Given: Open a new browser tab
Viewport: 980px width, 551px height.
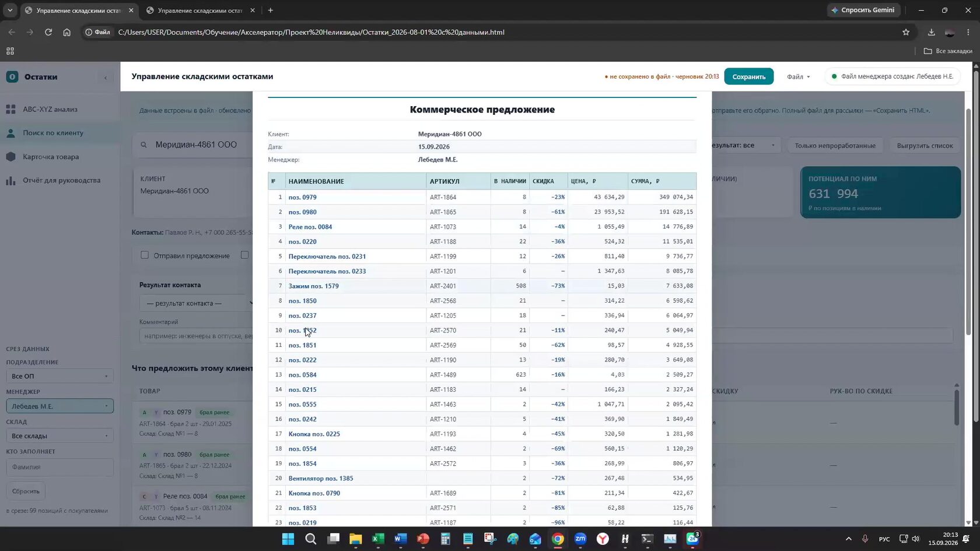Looking at the screenshot, I should (x=270, y=10).
